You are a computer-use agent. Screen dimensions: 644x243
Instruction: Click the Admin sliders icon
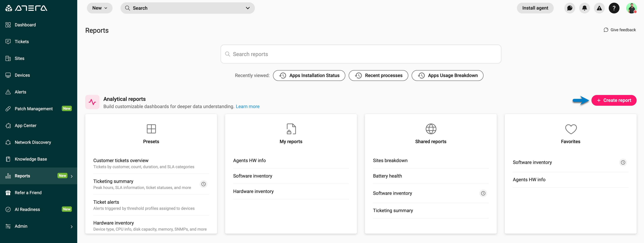(8, 226)
